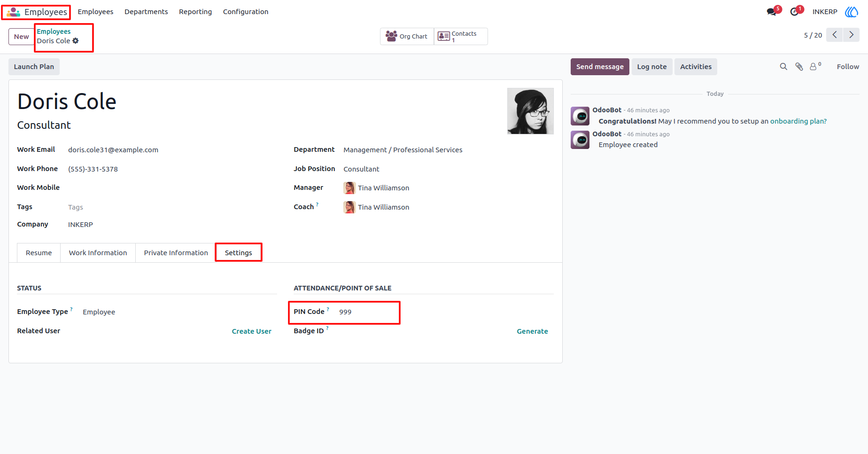Show followers person icon
The image size is (868, 454).
tap(815, 66)
